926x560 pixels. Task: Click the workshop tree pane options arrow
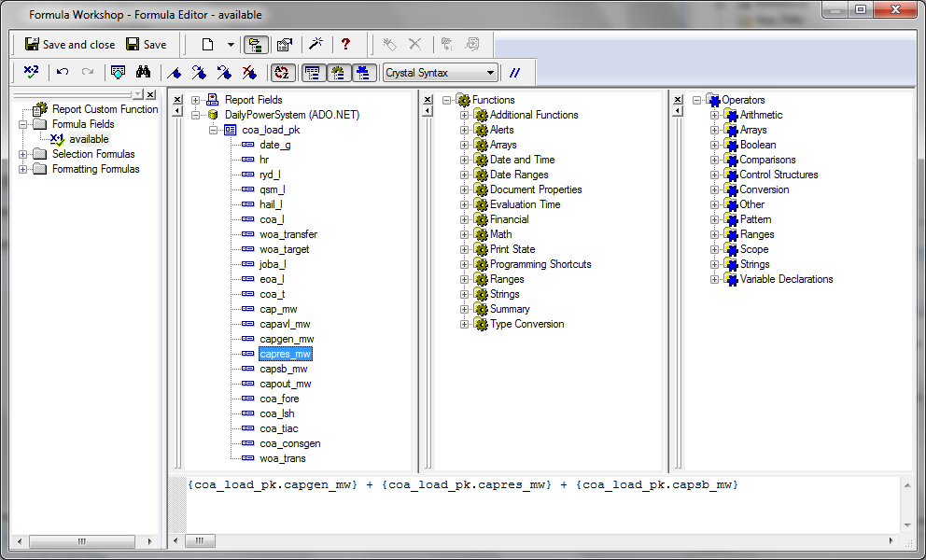[137, 94]
